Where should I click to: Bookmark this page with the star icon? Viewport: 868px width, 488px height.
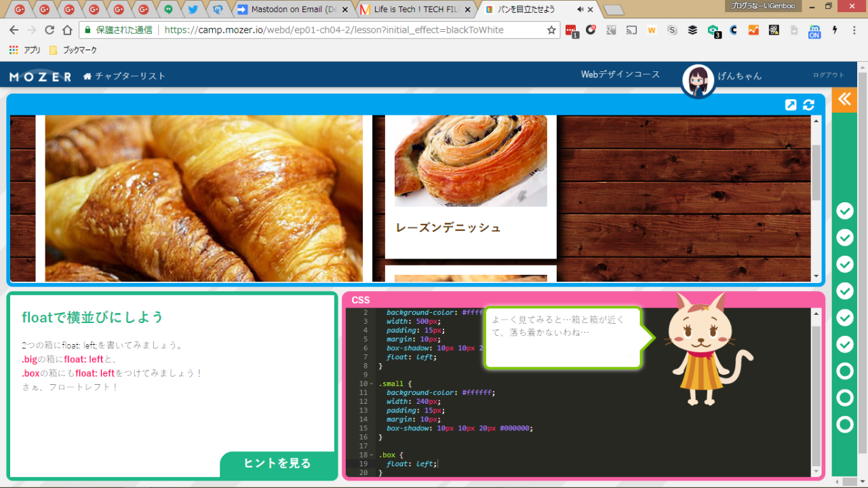[x=551, y=30]
